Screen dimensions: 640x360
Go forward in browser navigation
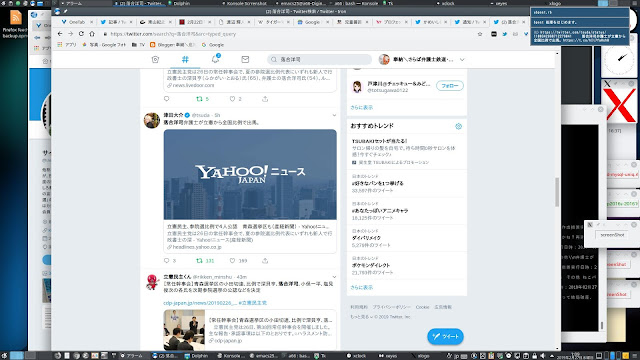71,34
